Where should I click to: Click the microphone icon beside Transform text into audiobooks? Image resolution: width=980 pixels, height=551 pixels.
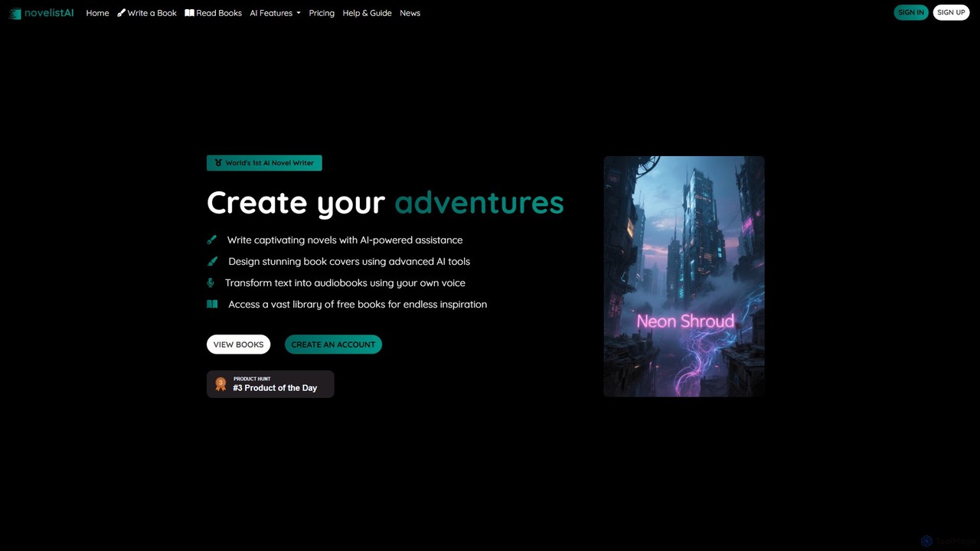click(x=211, y=282)
